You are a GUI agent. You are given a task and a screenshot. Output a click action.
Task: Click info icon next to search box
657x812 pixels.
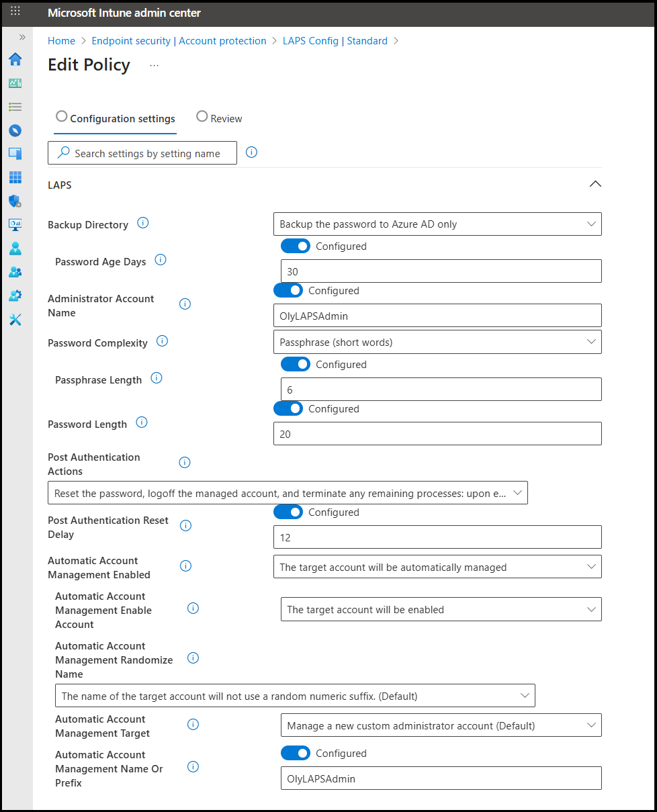[252, 152]
